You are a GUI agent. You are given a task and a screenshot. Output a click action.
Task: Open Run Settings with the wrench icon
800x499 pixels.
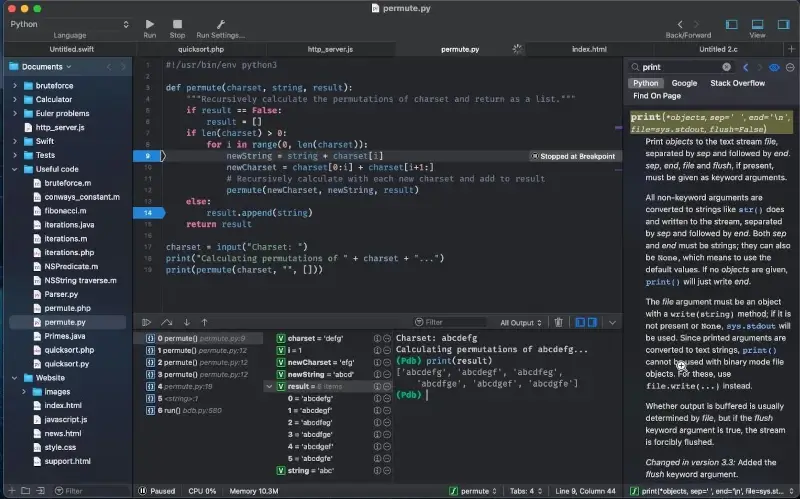(x=220, y=23)
